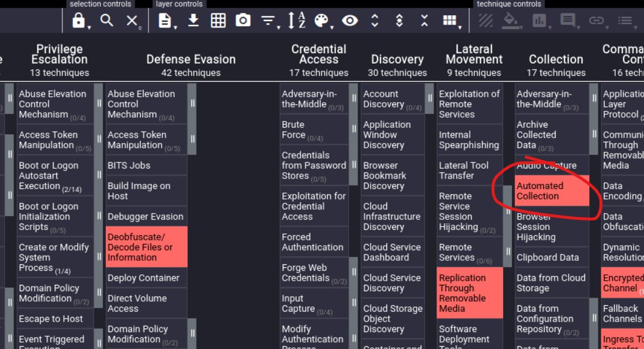Image resolution: width=644 pixels, height=349 pixels.
Task: Click Exploitation for Credential Access technique
Action: tap(314, 206)
